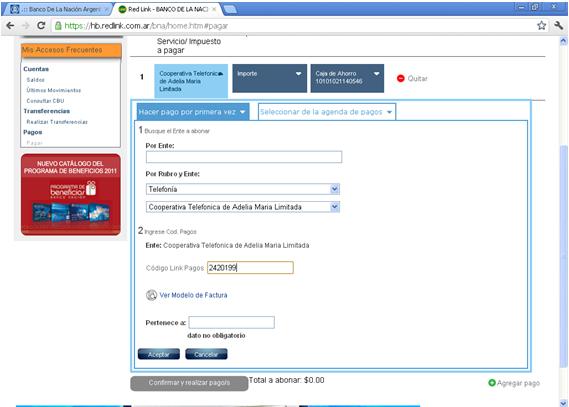Click the Cancelar button

(206, 354)
